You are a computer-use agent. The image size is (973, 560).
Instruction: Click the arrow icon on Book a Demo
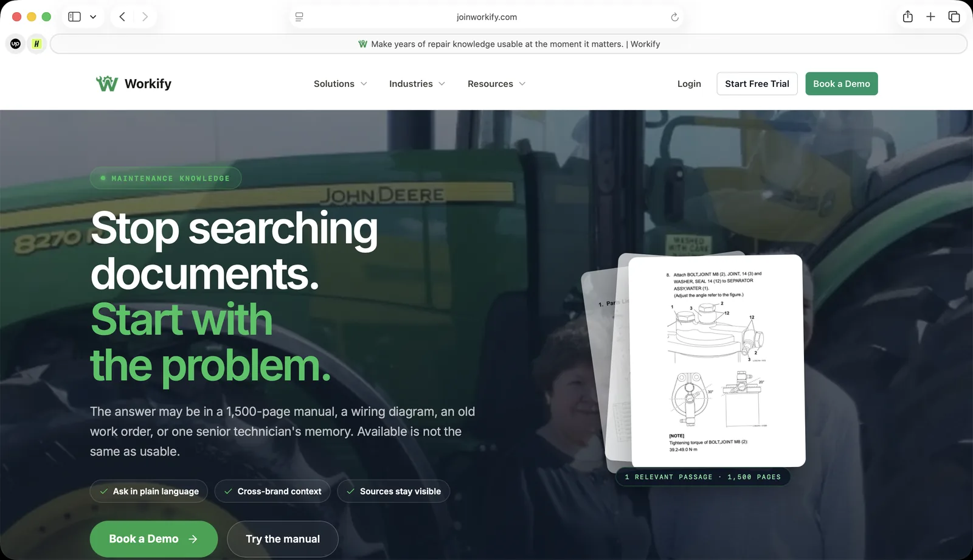193,539
